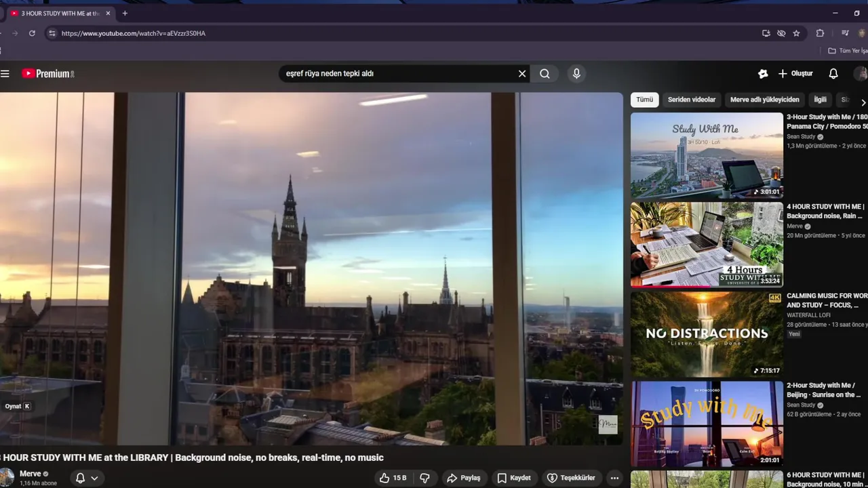Viewport: 868px width, 488px height.
Task: Open site information icon in address bar
Action: [x=52, y=33]
